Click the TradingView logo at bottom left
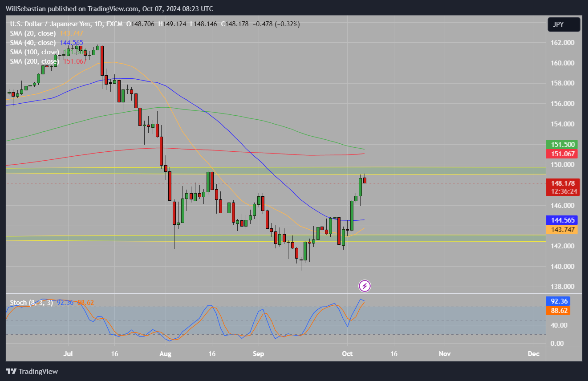 [x=32, y=371]
